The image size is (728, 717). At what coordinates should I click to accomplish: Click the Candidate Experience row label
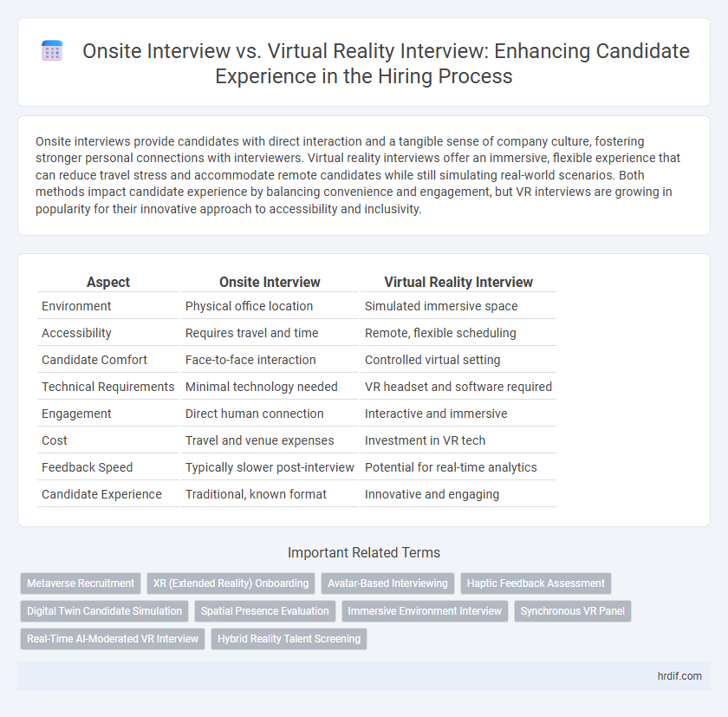pyautogui.click(x=101, y=494)
